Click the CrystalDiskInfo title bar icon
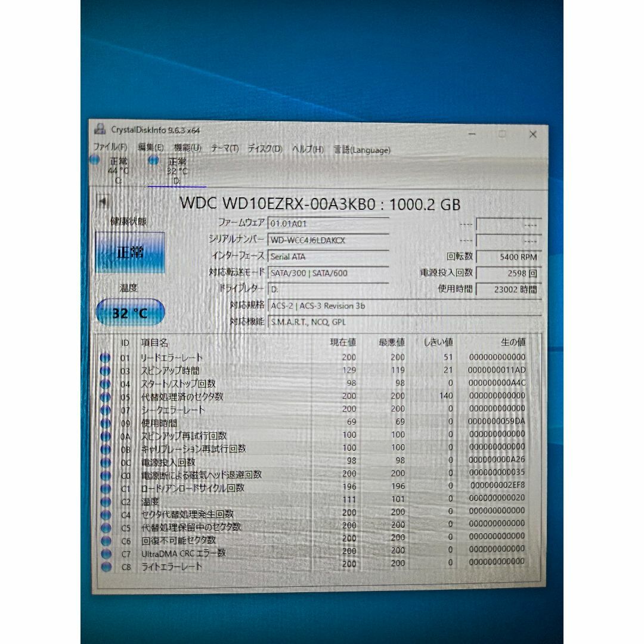Image resolution: width=644 pixels, height=644 pixels. (x=100, y=129)
